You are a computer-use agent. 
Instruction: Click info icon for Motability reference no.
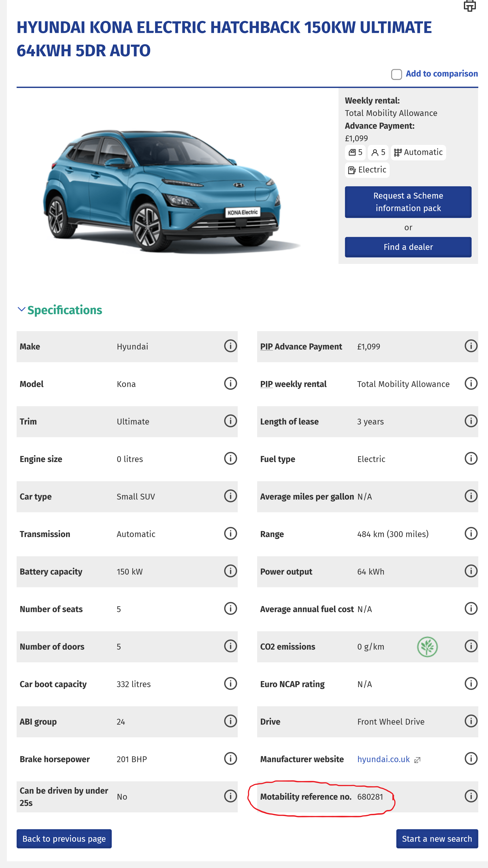click(x=471, y=796)
